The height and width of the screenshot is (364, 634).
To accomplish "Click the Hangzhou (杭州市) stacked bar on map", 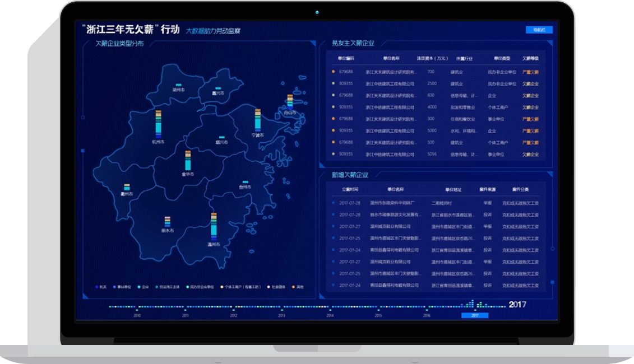I will pyautogui.click(x=159, y=124).
